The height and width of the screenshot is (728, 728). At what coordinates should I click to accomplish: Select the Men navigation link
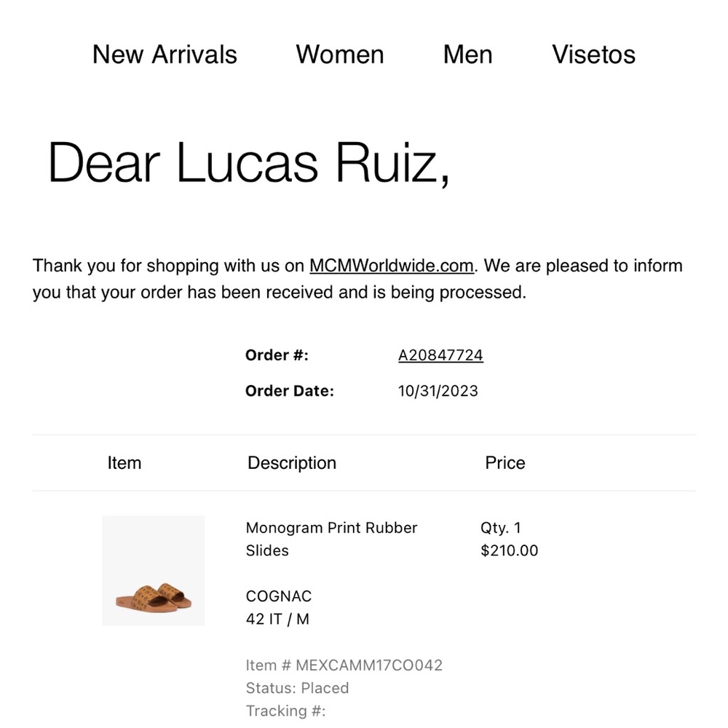click(x=467, y=55)
